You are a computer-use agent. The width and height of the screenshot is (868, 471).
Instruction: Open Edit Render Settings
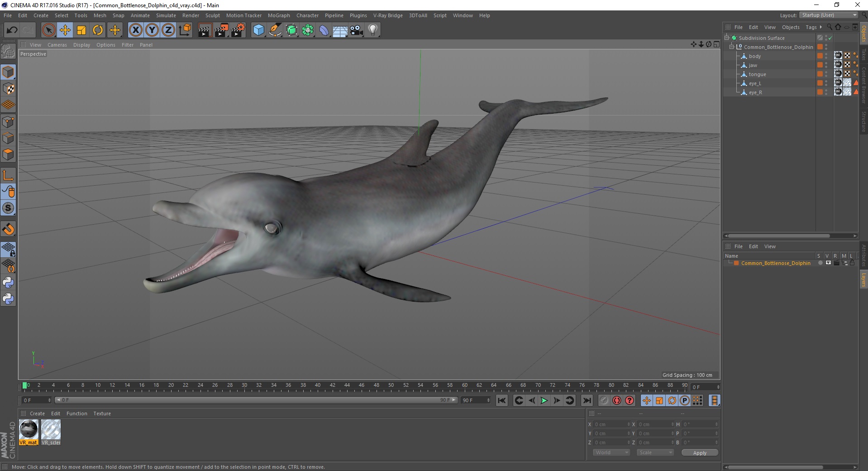[x=238, y=30]
